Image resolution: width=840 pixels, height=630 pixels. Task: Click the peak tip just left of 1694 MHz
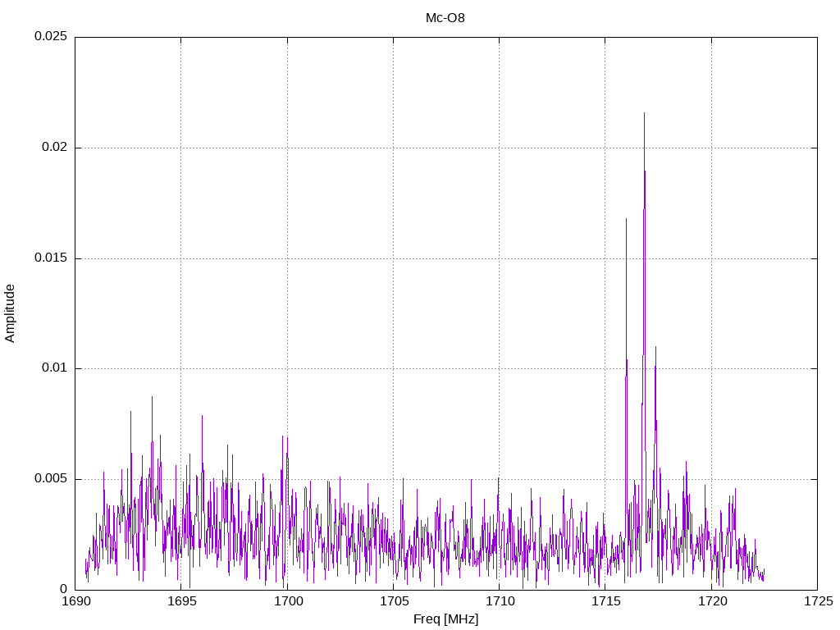[x=152, y=397]
